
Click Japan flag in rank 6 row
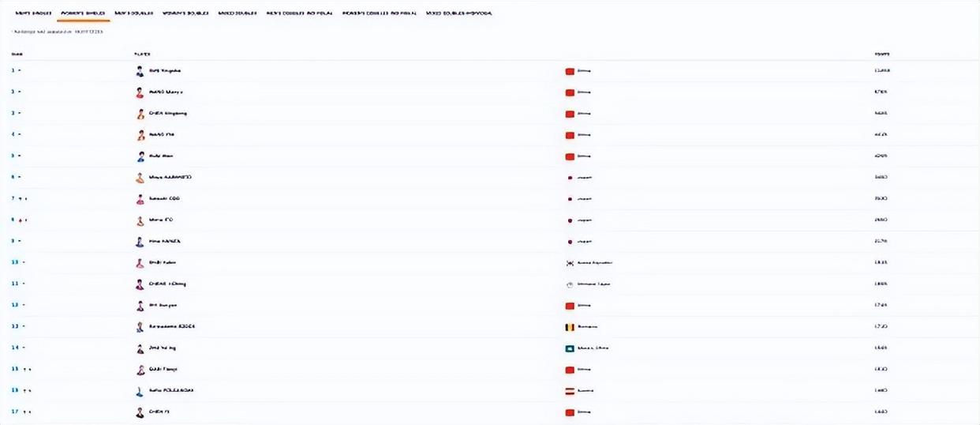570,178
